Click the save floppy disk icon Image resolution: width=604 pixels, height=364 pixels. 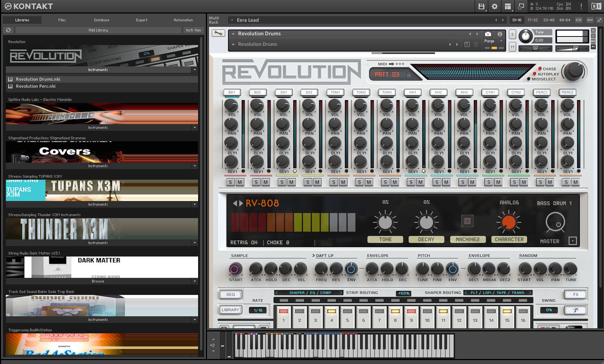point(481,6)
